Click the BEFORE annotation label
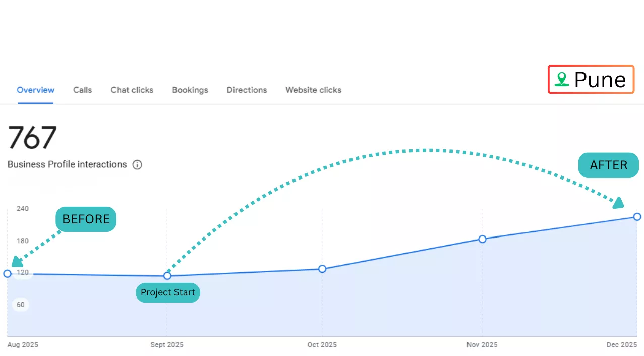This screenshot has height=356, width=644. click(86, 219)
